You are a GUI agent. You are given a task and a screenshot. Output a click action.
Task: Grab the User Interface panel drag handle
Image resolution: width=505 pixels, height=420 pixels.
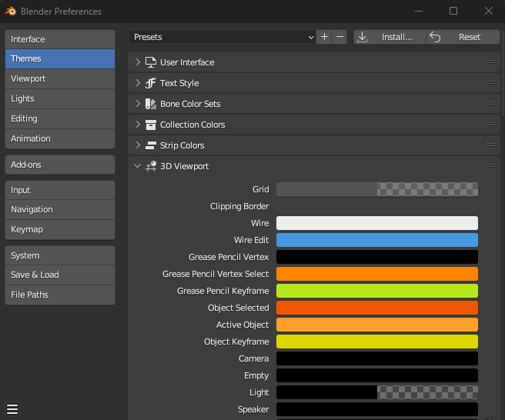[x=491, y=62]
